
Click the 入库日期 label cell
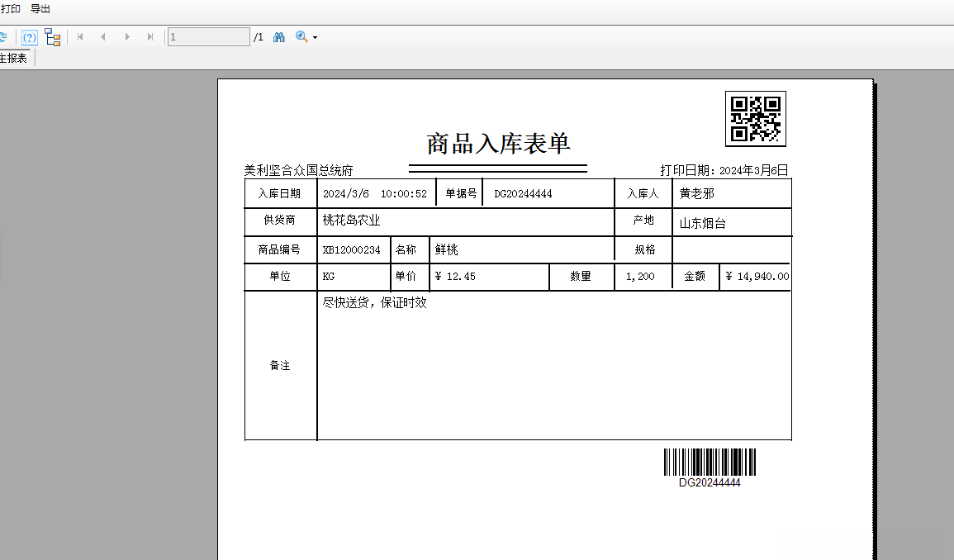280,193
